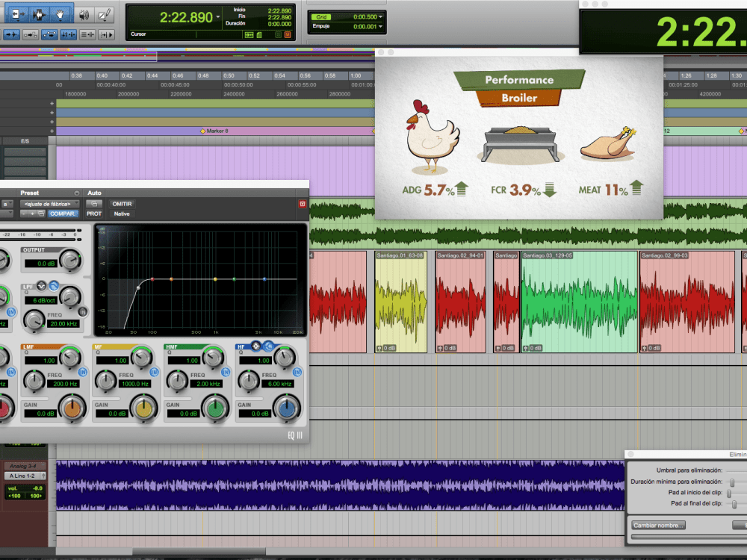Select LPF low-pass filter type icon
This screenshot has width=747, height=560.
(x=54, y=286)
